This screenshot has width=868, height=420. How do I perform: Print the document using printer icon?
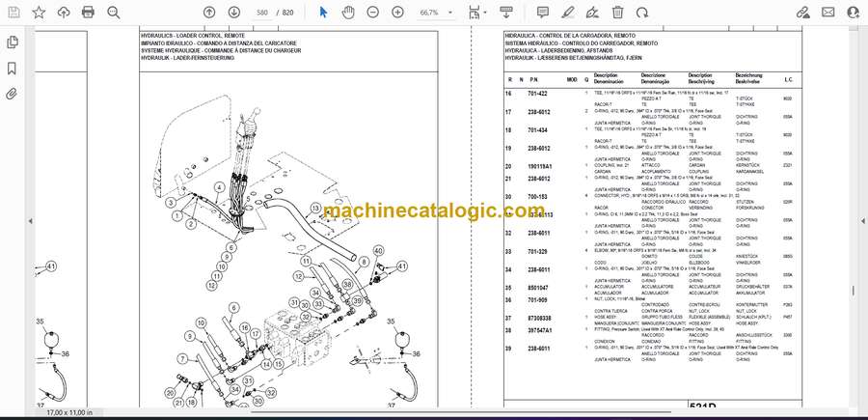coord(89,12)
